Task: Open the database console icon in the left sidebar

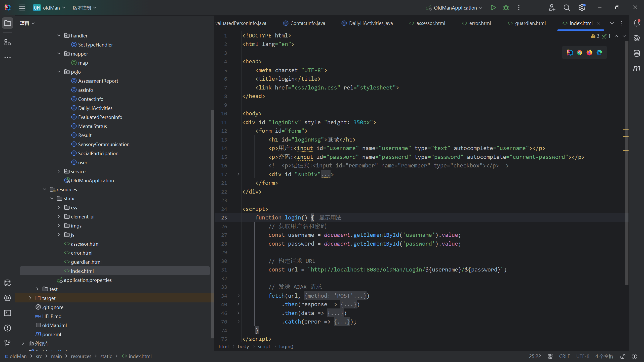Action: coord(8,283)
